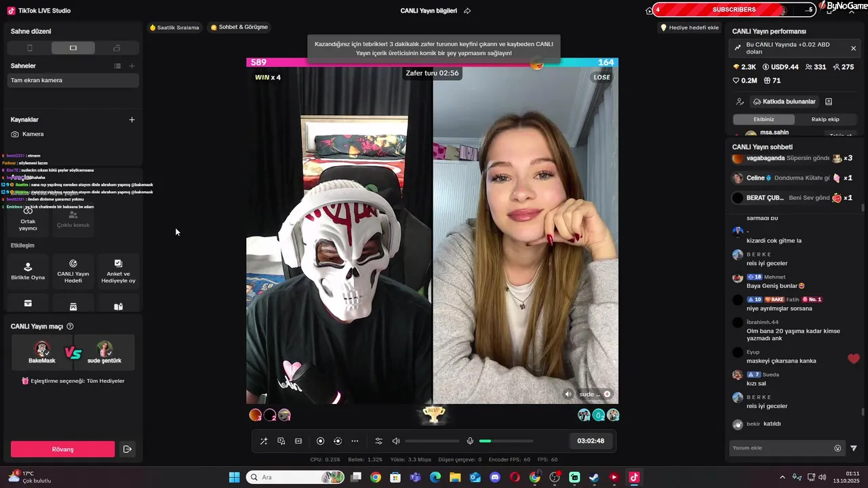Open Anket ve Hediyeyle oy
Screen dimensions: 868x488
coord(118,271)
